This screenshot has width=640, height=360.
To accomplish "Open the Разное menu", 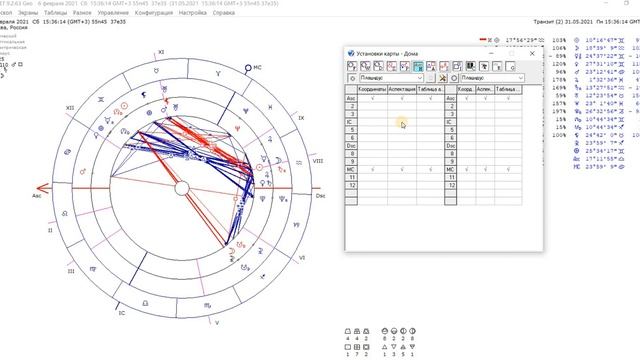I will [x=82, y=13].
